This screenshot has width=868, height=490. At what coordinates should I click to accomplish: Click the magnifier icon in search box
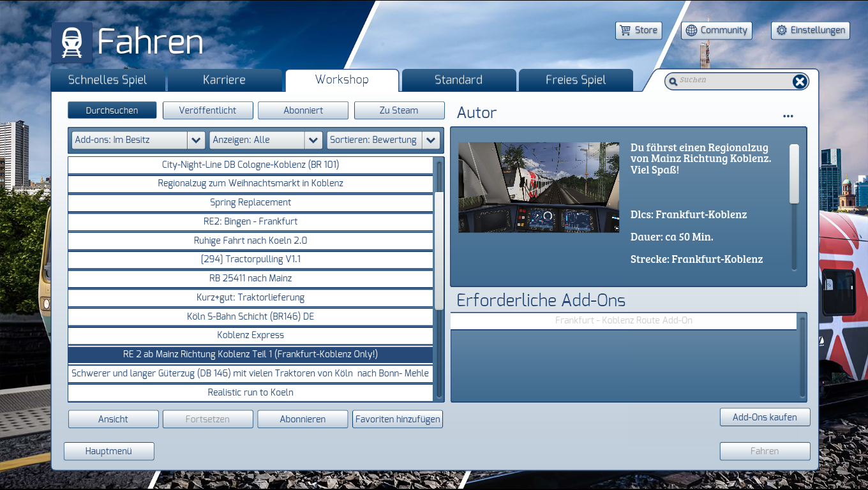673,82
